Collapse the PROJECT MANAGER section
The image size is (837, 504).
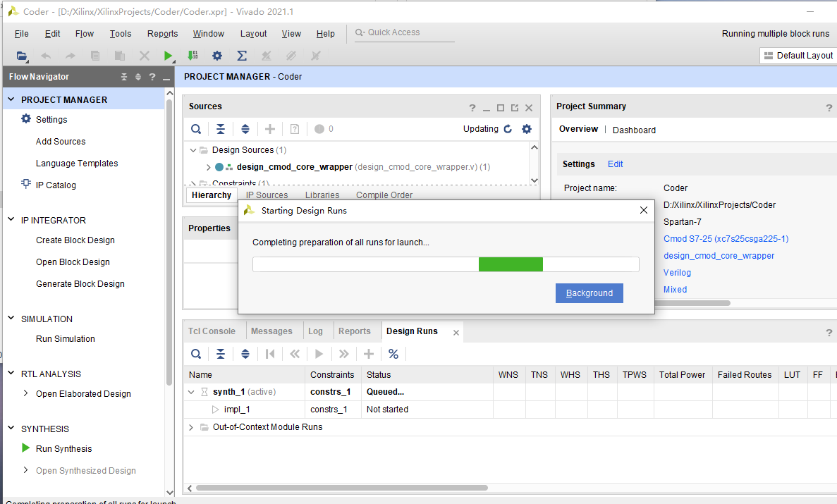(x=11, y=99)
